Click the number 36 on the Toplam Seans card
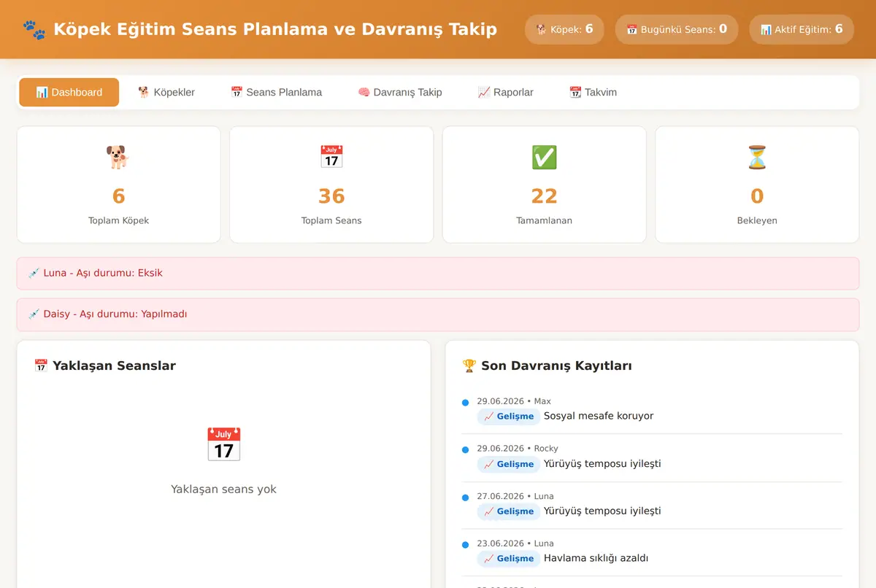Viewport: 876px width, 588px height. pos(331,196)
